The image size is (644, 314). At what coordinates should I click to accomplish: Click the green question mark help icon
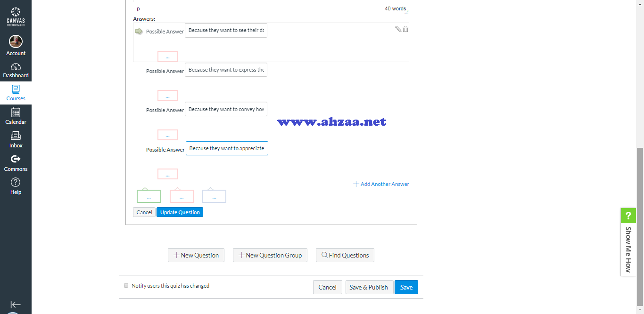(x=628, y=215)
